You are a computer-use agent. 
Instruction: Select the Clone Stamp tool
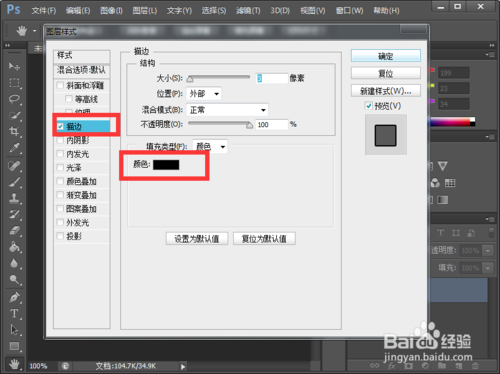click(14, 198)
